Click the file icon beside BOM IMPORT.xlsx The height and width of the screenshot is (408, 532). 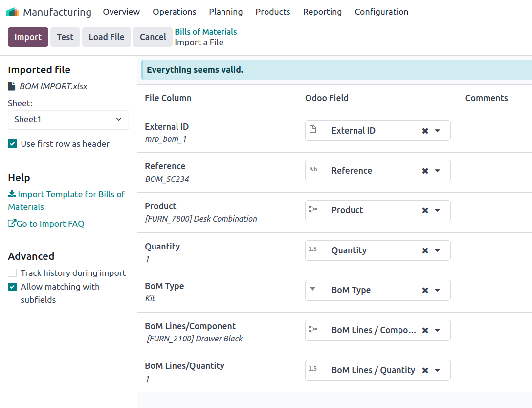tap(12, 86)
